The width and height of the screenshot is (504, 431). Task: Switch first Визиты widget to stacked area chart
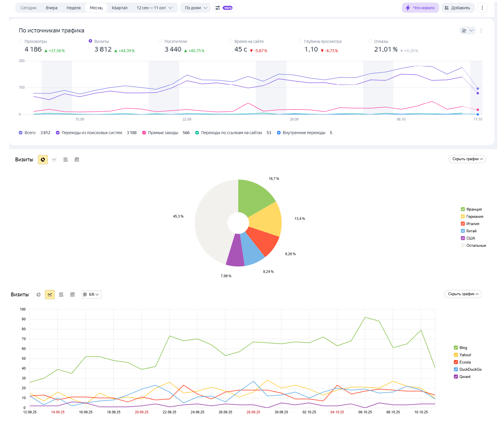[x=65, y=160]
